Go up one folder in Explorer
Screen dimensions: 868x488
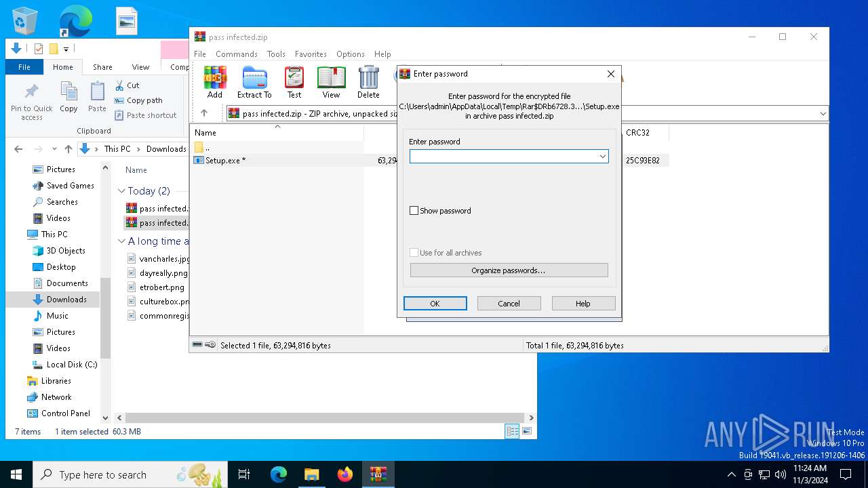68,149
